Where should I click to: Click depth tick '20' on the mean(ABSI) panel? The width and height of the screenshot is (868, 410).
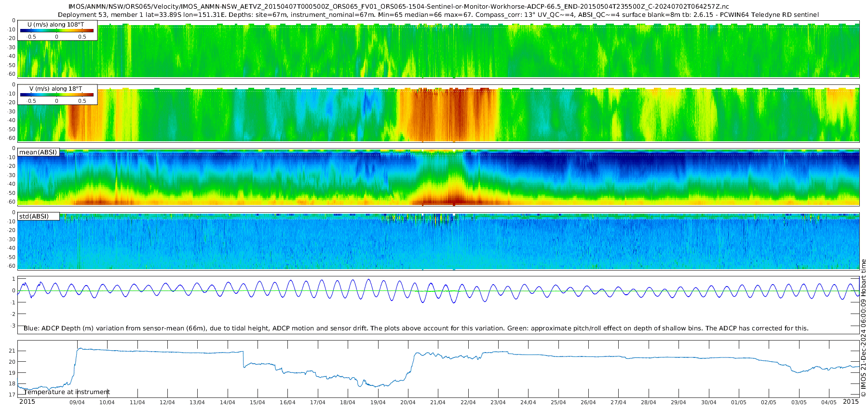click(x=12, y=166)
